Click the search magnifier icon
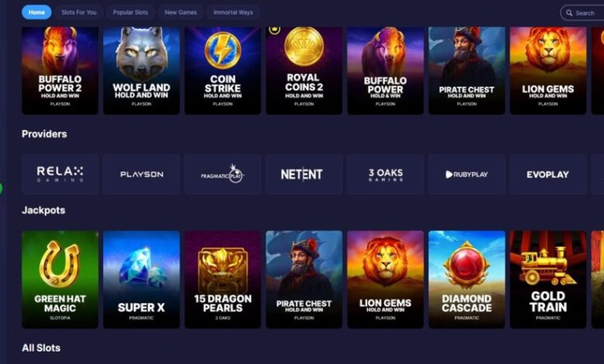The height and width of the screenshot is (364, 604). (569, 12)
